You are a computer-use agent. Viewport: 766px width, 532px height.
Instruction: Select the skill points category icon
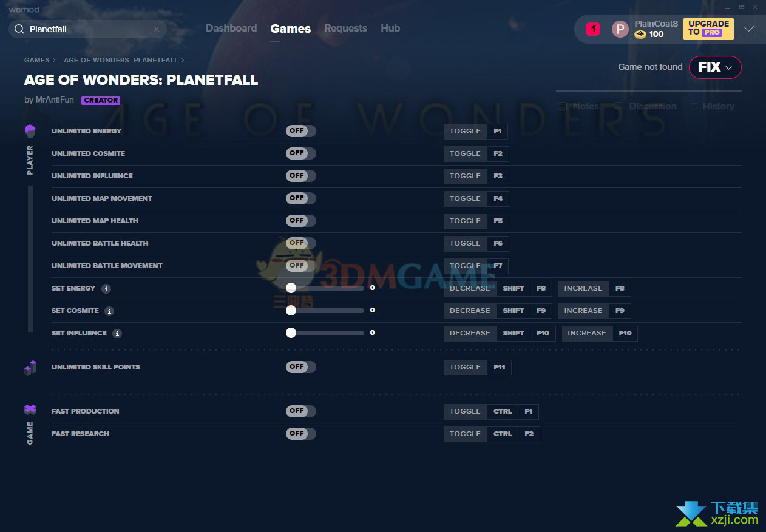[30, 368]
